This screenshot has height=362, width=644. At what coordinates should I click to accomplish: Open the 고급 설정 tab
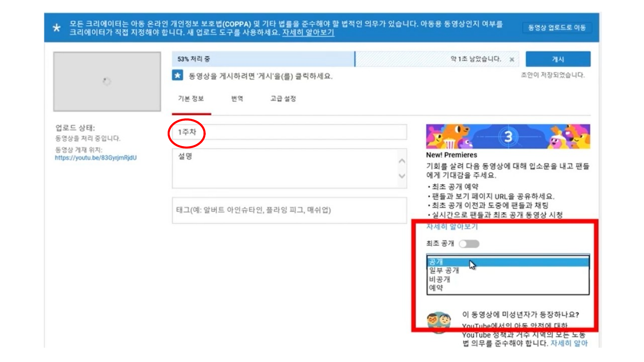283,99
